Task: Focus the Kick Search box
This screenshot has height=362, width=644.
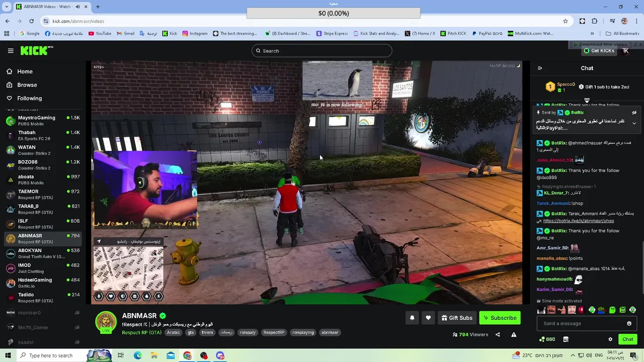Action: tap(322, 51)
